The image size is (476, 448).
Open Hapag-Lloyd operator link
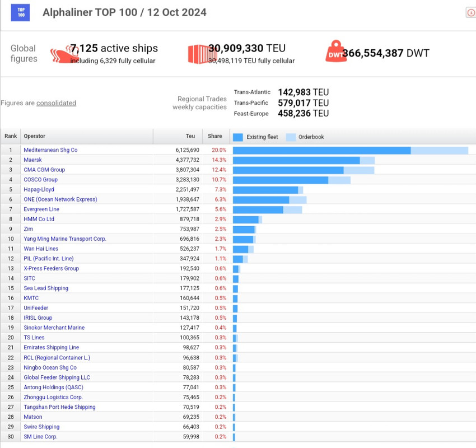[x=39, y=189]
